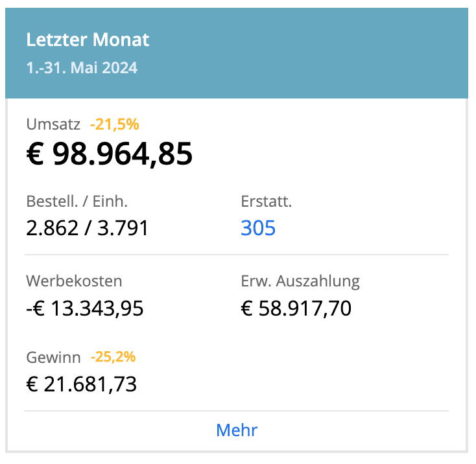
Task: Select the ad cost value -€ 13.343,95
Action: pyautogui.click(x=84, y=308)
